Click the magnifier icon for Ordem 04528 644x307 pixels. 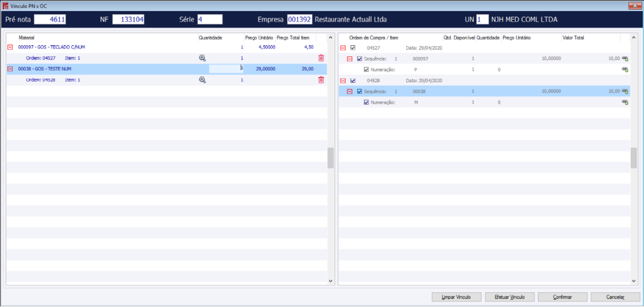[202, 80]
